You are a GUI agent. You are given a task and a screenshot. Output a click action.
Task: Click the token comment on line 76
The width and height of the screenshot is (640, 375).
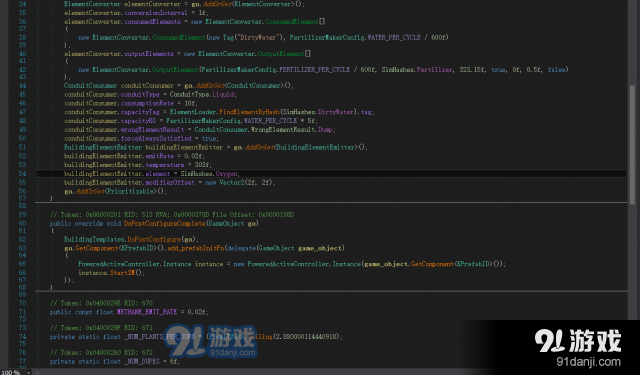101,353
